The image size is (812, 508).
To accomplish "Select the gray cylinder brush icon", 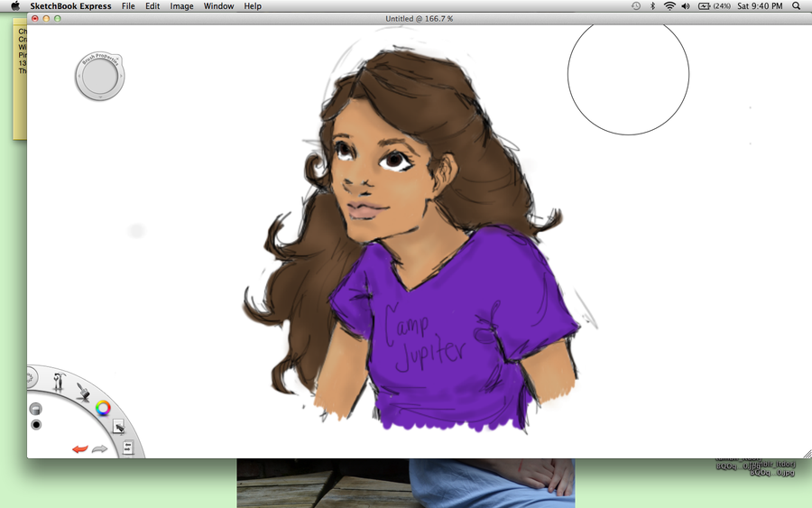I will point(36,409).
